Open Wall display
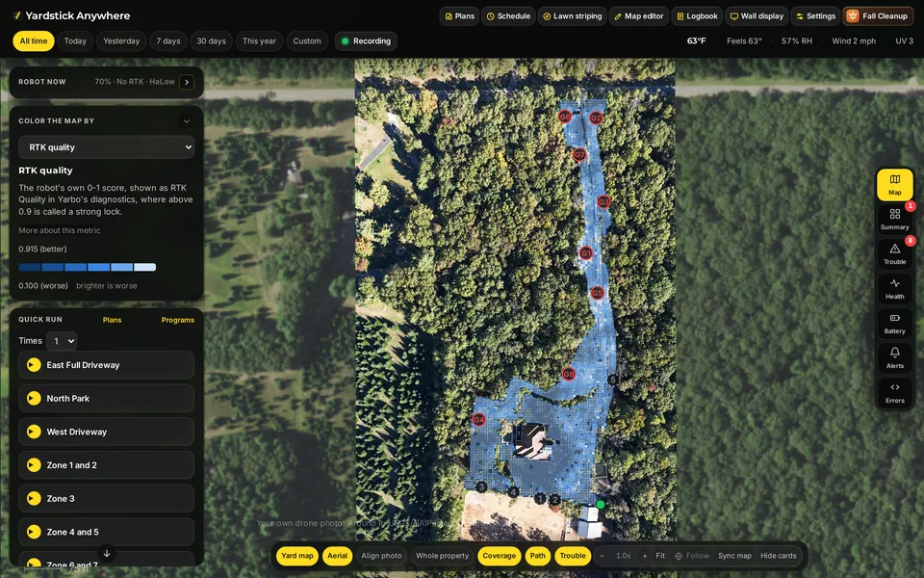This screenshot has width=924, height=578. tap(757, 16)
